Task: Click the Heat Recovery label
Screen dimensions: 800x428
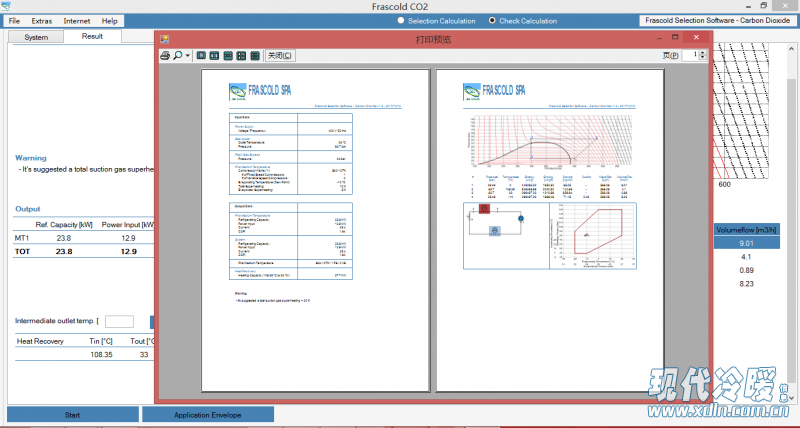Action: (x=40, y=341)
